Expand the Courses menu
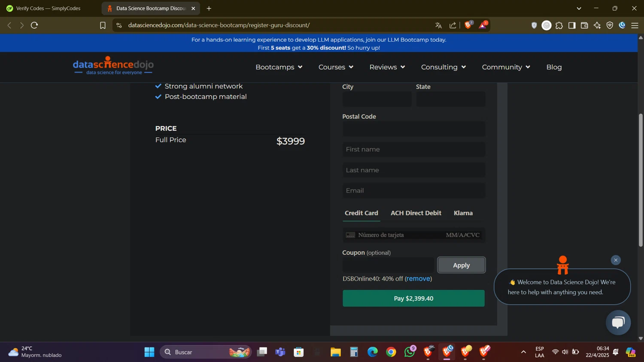 [336, 67]
